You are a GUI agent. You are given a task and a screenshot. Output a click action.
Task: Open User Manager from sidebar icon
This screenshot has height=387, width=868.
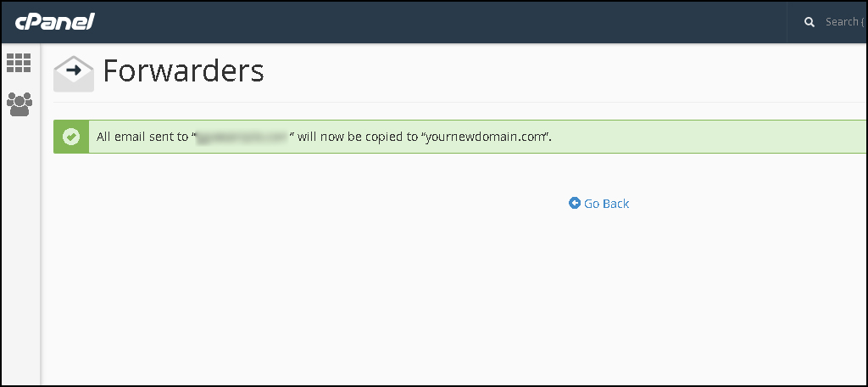coord(19,104)
